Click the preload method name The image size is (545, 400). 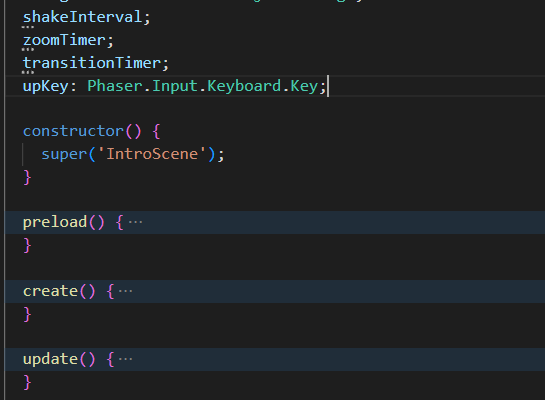pyautogui.click(x=55, y=222)
